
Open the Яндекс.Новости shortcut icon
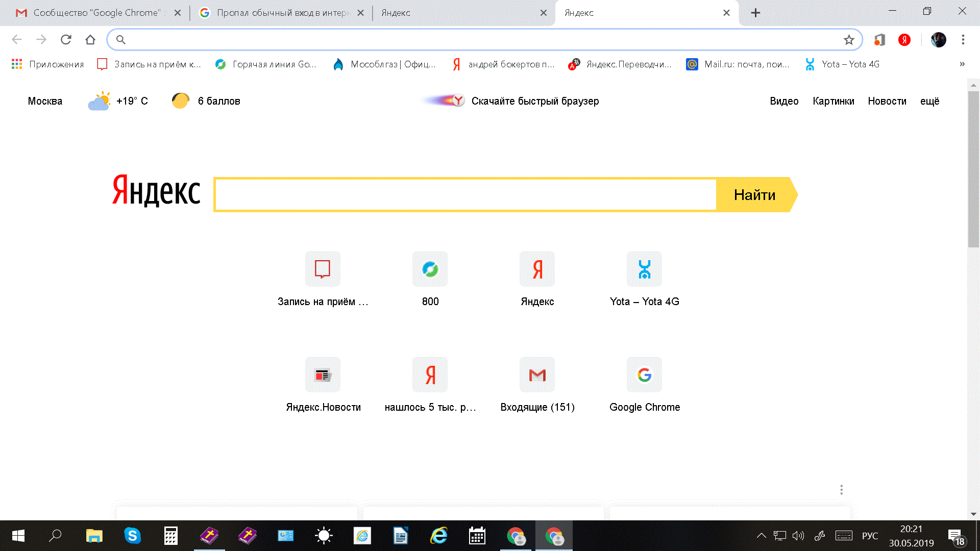[x=323, y=375]
